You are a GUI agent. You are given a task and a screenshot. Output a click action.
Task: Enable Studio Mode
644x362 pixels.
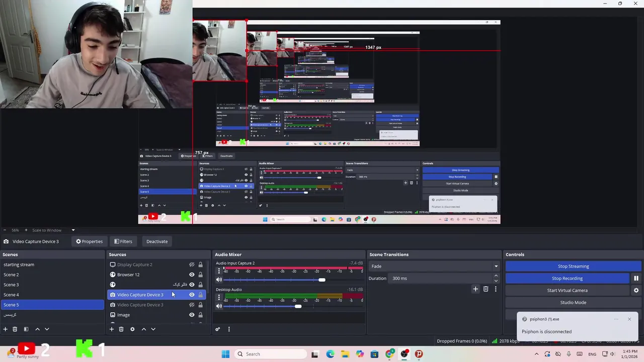(x=573, y=302)
